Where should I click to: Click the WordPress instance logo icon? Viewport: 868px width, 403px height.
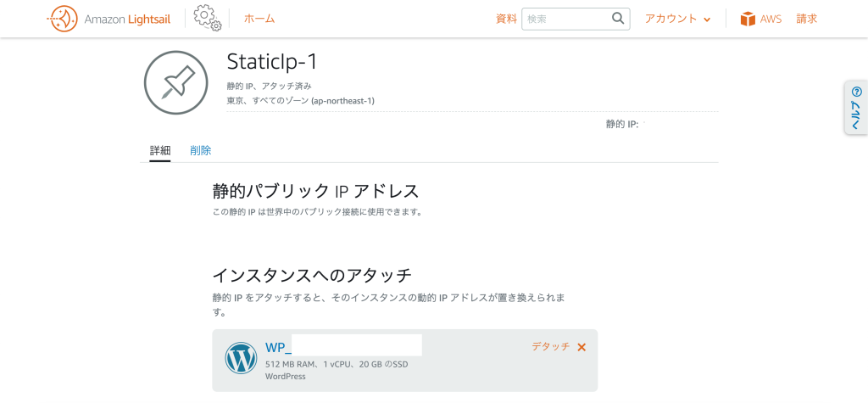pos(242,358)
